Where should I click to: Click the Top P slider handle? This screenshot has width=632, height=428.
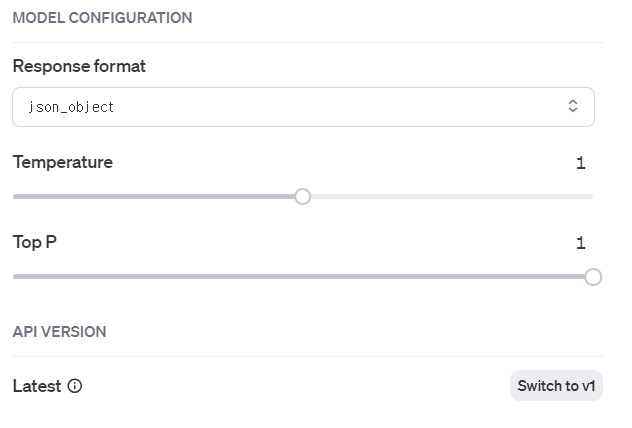point(593,277)
